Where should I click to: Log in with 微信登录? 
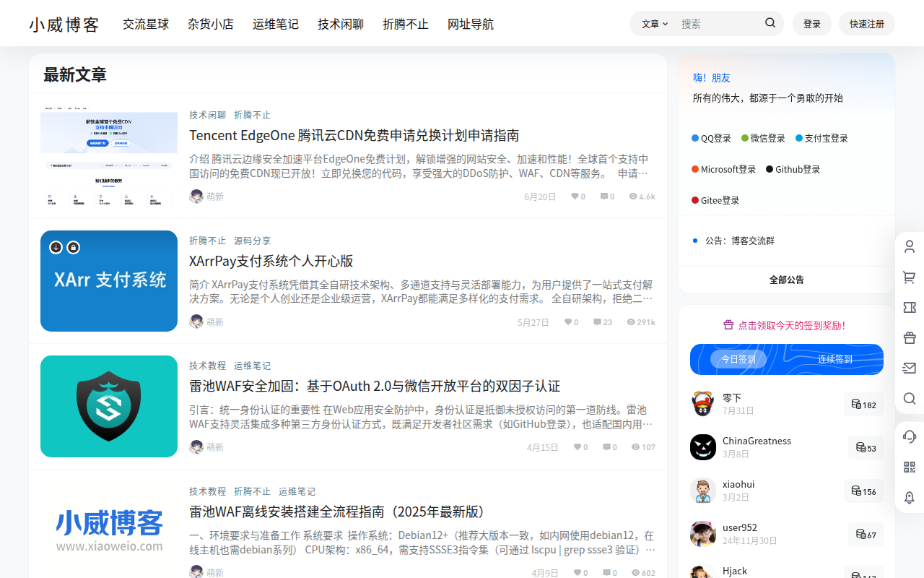[x=763, y=138]
